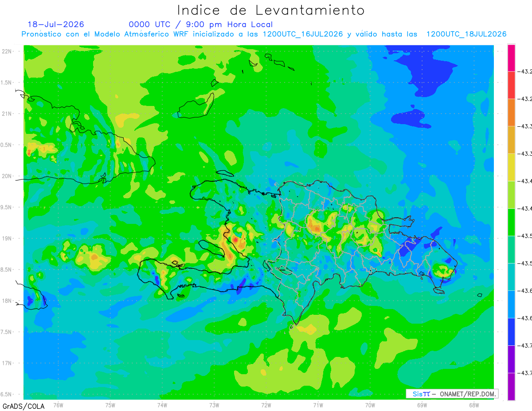Click the 'ONAMET/REP.DOM.' label box
Image resolution: width=532 pixels, height=411 pixels.
pyautogui.click(x=452, y=394)
